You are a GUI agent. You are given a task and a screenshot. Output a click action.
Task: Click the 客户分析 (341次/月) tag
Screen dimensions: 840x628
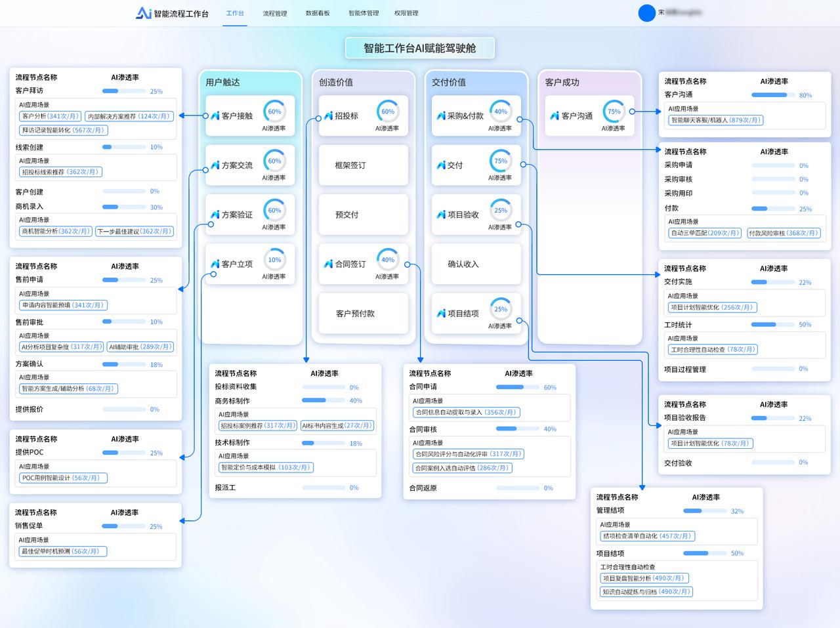click(x=50, y=116)
